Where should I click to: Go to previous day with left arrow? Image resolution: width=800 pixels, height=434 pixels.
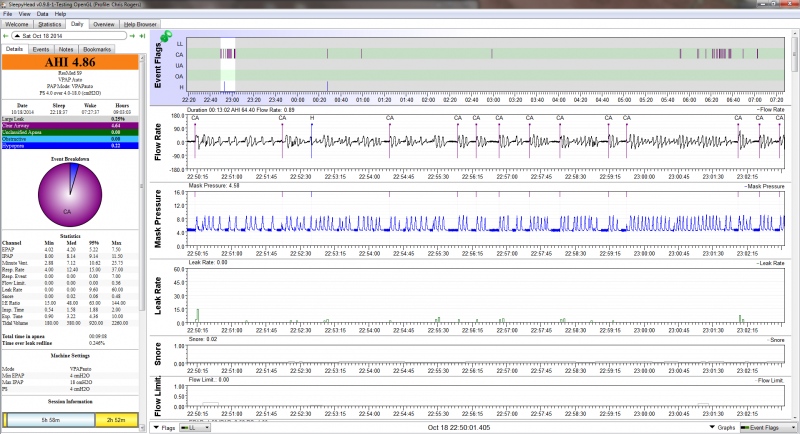tap(6, 36)
